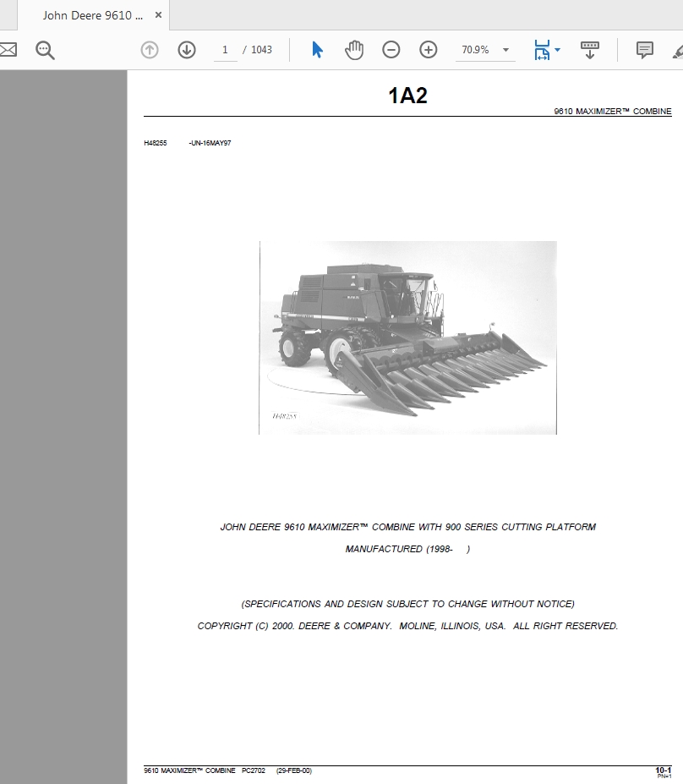Click the envelope email icon

click(x=7, y=50)
